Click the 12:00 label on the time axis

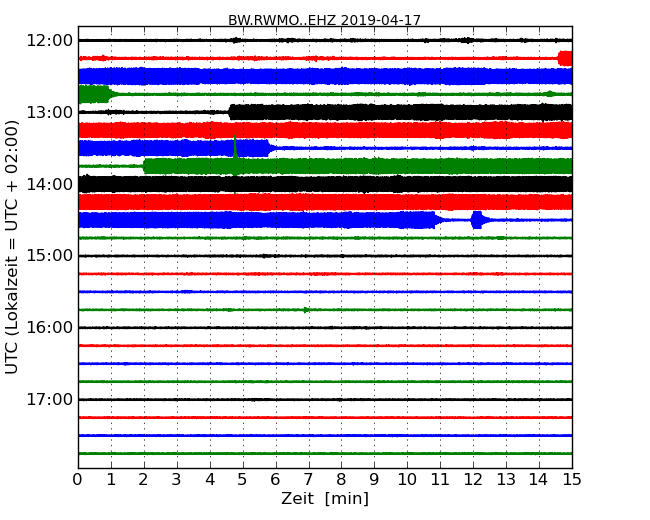(49, 41)
